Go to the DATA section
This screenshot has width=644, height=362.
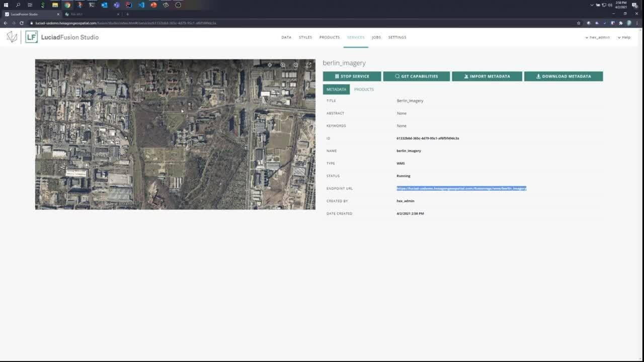[x=286, y=37]
